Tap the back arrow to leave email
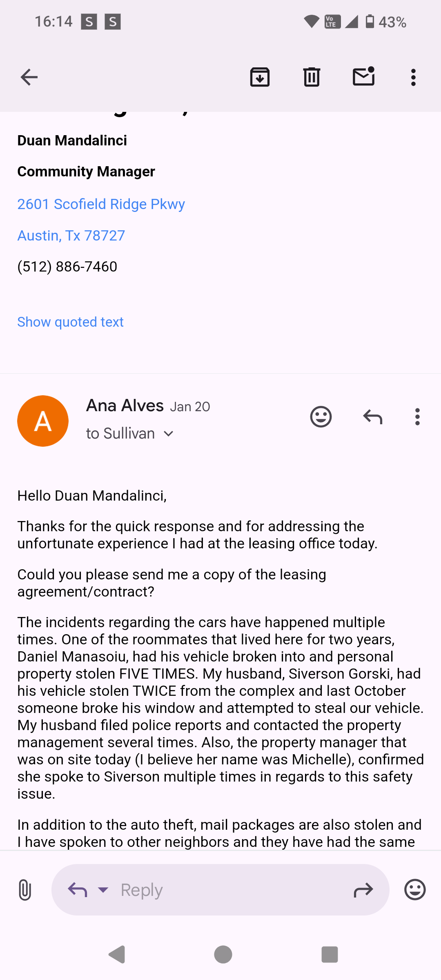 click(x=29, y=77)
